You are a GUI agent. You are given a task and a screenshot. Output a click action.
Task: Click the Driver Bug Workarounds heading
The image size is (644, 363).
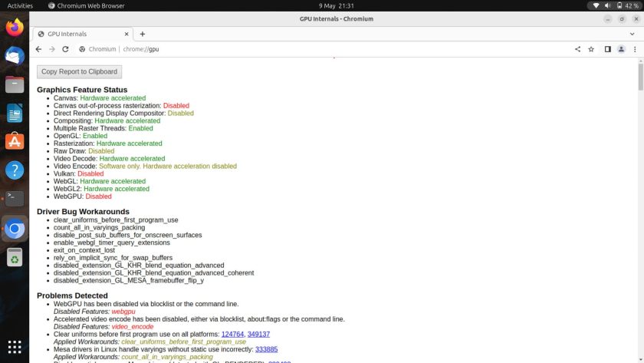point(83,211)
